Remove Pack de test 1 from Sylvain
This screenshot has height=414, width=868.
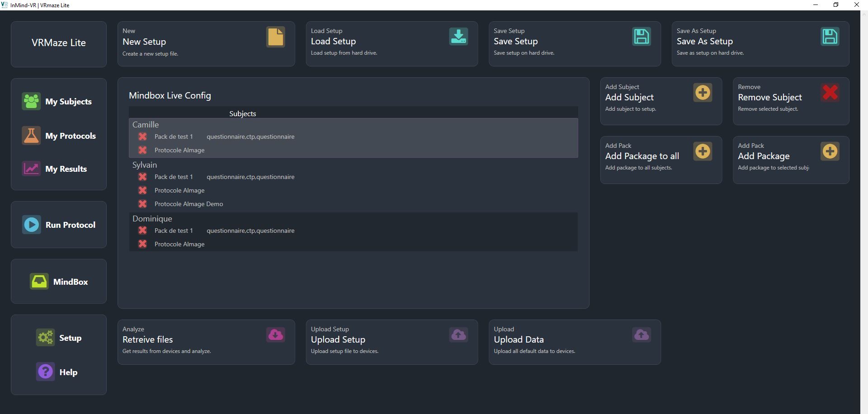[142, 177]
